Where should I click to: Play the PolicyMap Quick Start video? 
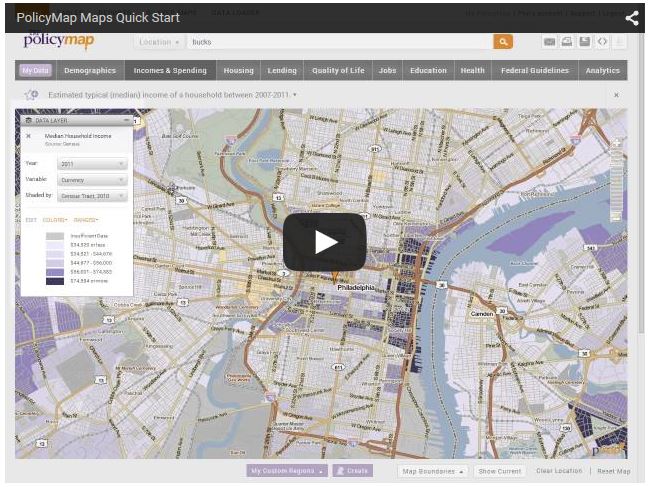click(325, 242)
